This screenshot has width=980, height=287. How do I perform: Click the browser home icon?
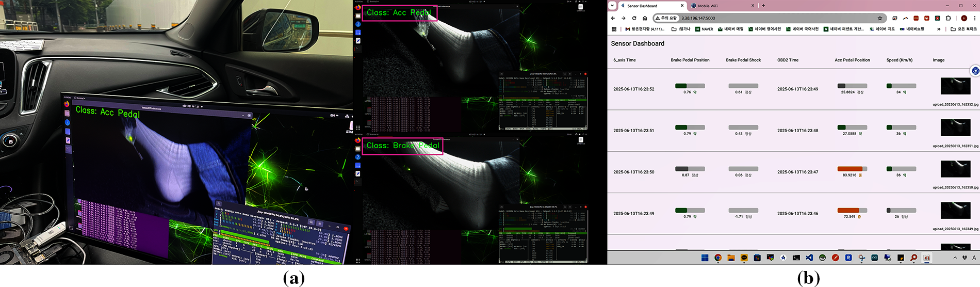pyautogui.click(x=645, y=18)
